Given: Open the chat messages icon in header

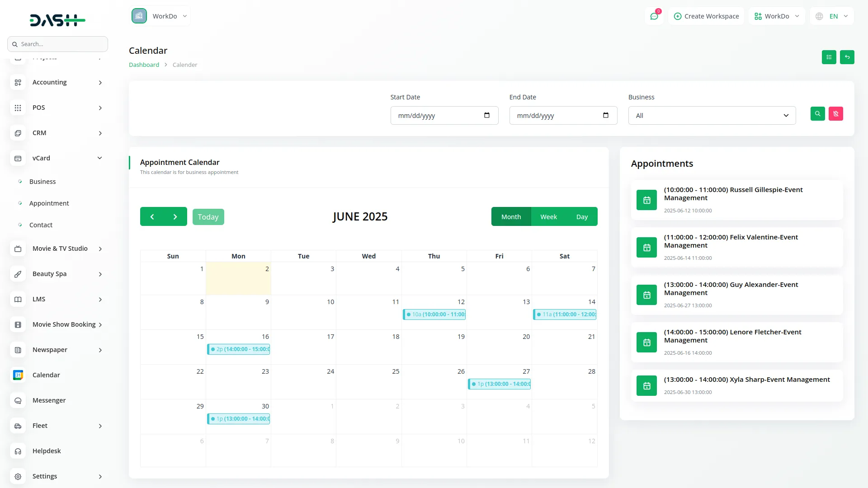Looking at the screenshot, I should (654, 16).
